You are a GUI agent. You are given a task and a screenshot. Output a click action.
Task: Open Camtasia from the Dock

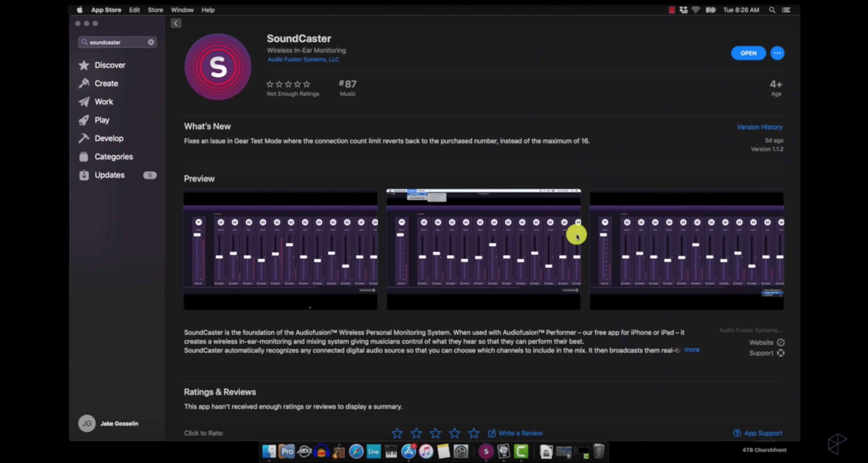(x=521, y=452)
